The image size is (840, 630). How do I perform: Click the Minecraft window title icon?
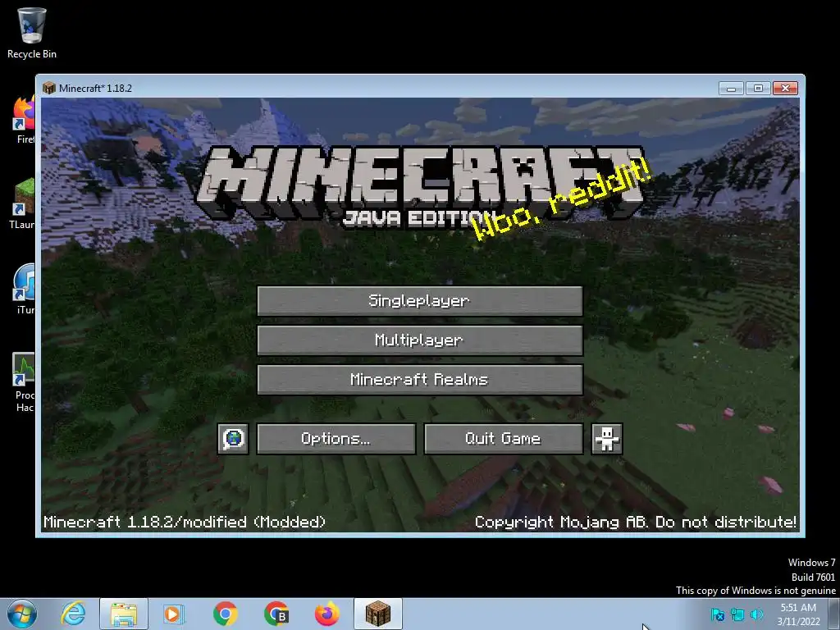[x=48, y=88]
